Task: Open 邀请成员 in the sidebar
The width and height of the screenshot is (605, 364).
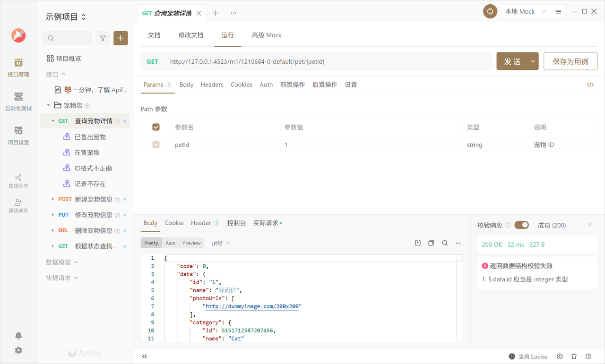Action: pos(18,206)
